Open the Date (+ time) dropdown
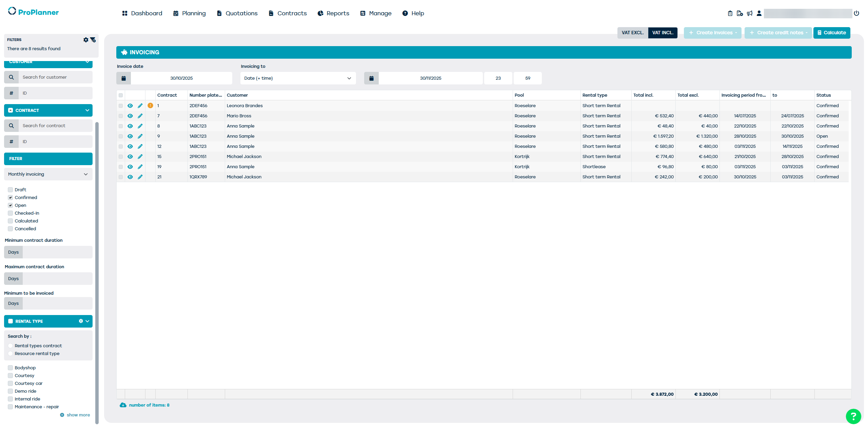868x431 pixels. point(298,78)
